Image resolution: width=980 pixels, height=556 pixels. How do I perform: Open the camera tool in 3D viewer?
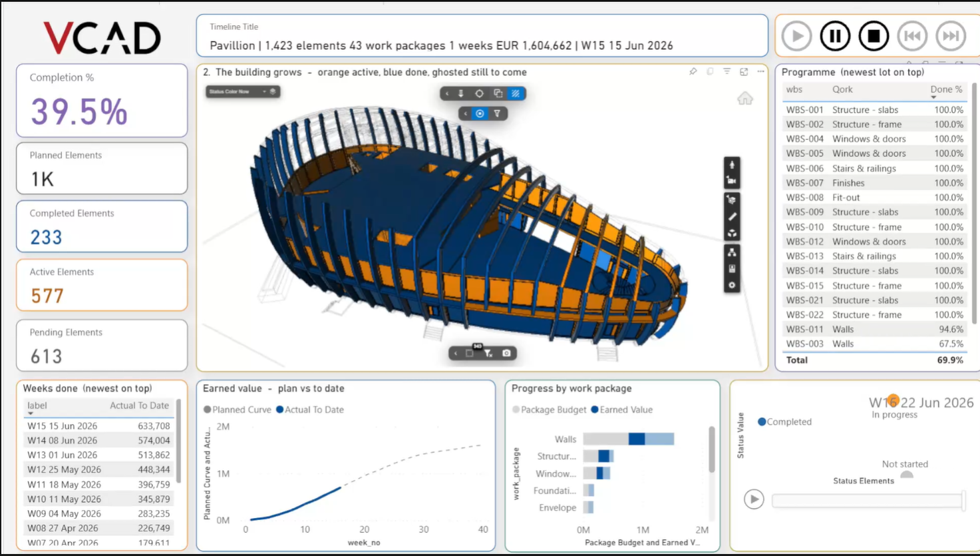tap(732, 180)
